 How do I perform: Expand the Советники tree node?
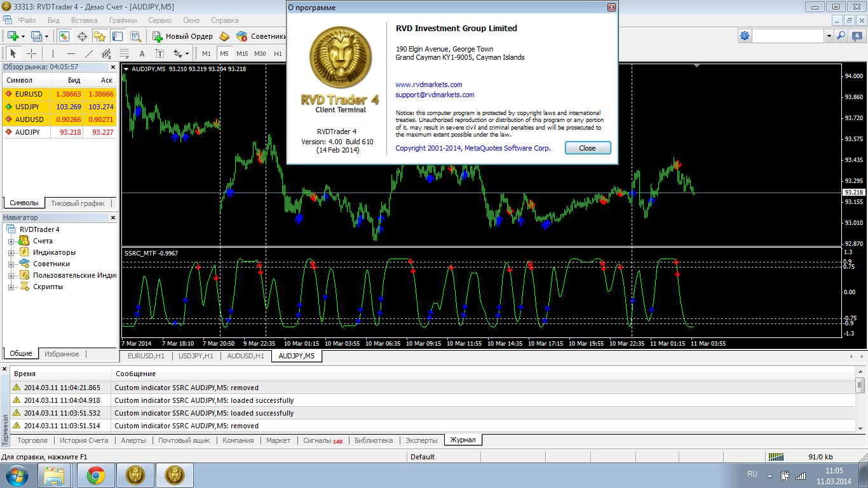click(11, 264)
